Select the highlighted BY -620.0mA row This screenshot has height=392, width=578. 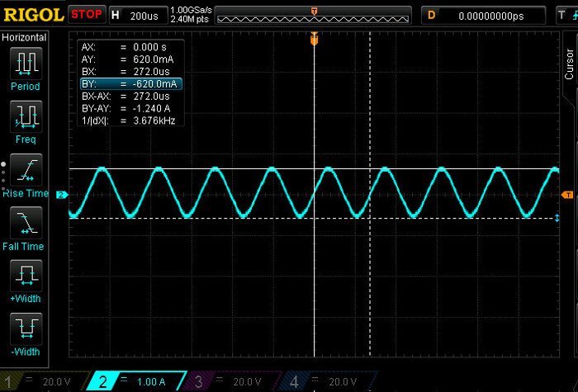pos(130,84)
